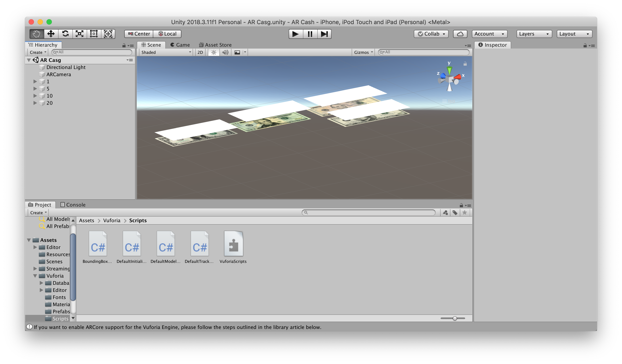Toggle Local handle rotation

click(x=167, y=34)
